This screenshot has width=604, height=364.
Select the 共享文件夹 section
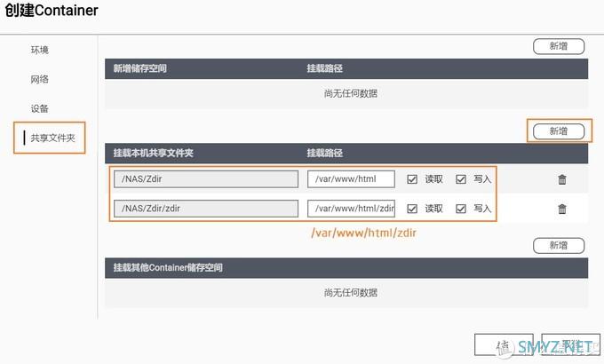[x=52, y=138]
